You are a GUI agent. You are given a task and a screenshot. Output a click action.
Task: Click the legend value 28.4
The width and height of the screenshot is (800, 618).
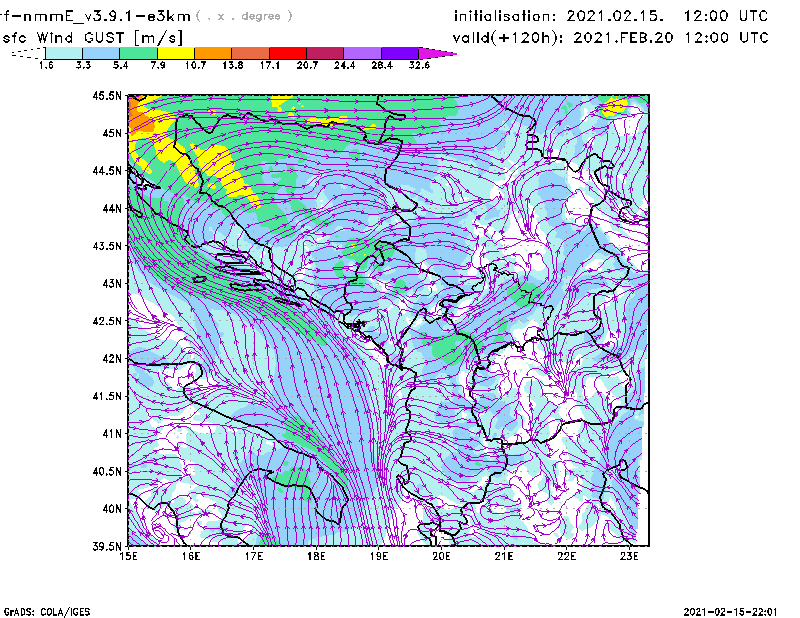pyautogui.click(x=382, y=65)
